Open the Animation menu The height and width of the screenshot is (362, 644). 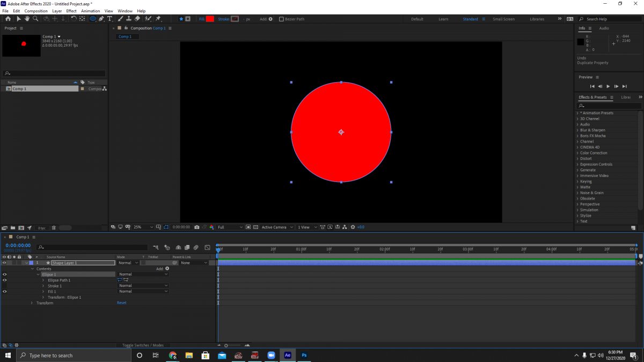tap(91, 11)
